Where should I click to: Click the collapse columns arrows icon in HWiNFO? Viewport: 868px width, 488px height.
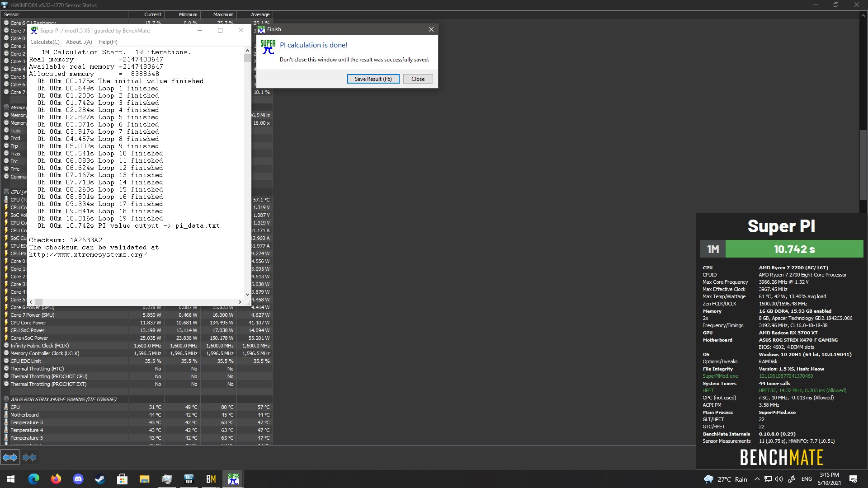point(29,458)
